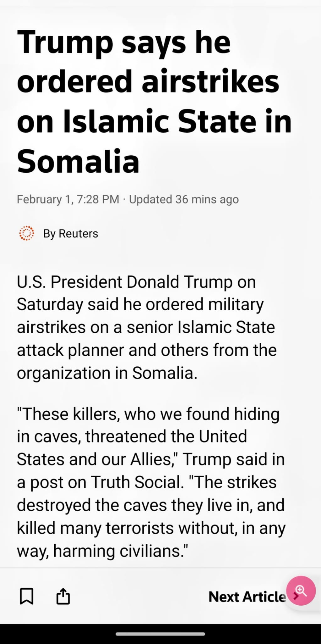Tap the Reuters dotted-circle logo
321x644 pixels.
pos(27,233)
